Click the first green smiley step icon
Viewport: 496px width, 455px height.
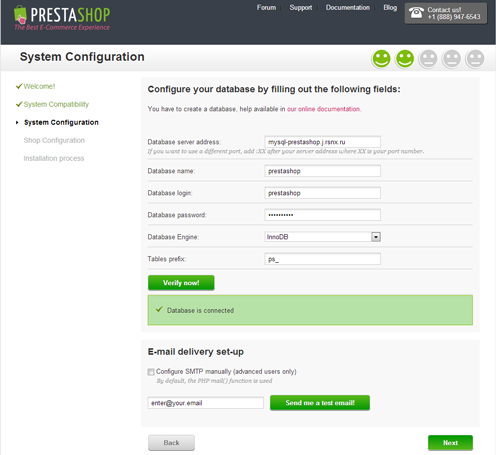[381, 59]
